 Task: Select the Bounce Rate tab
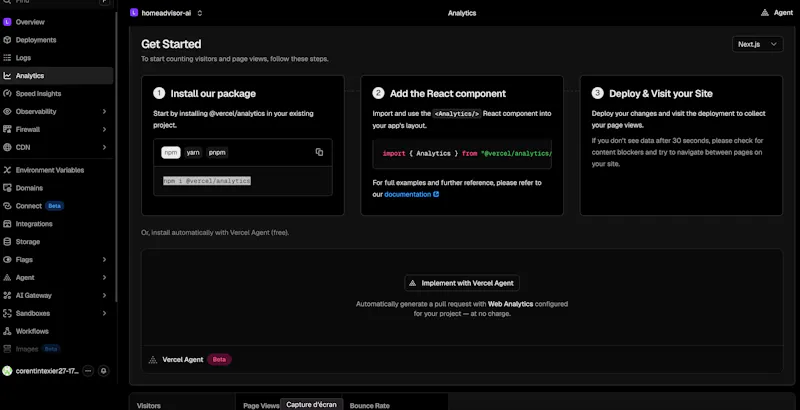tap(369, 405)
